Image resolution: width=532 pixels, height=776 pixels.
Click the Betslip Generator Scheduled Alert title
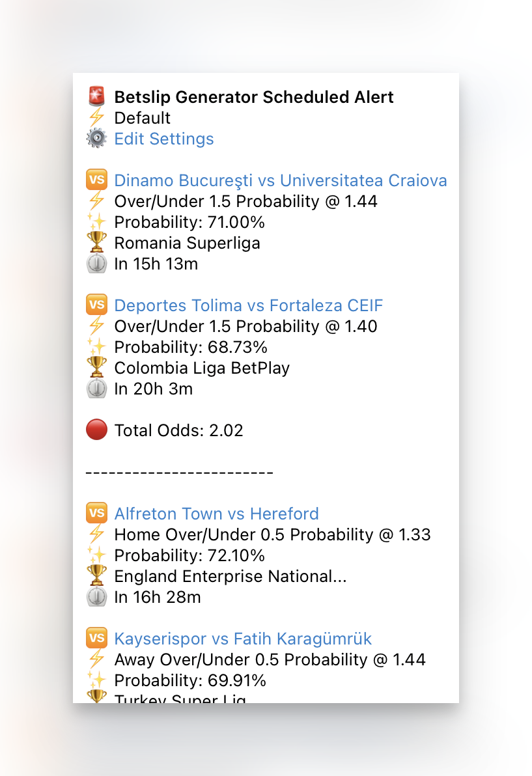point(253,97)
